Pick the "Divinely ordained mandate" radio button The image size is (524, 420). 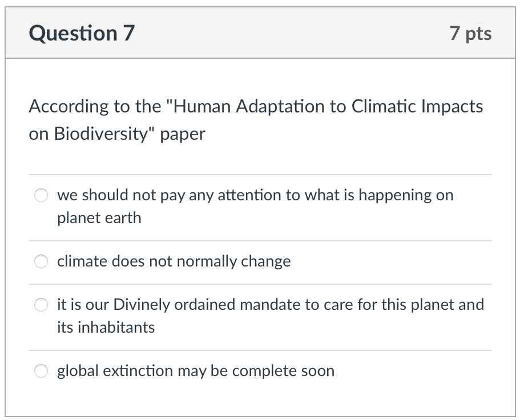(42, 305)
